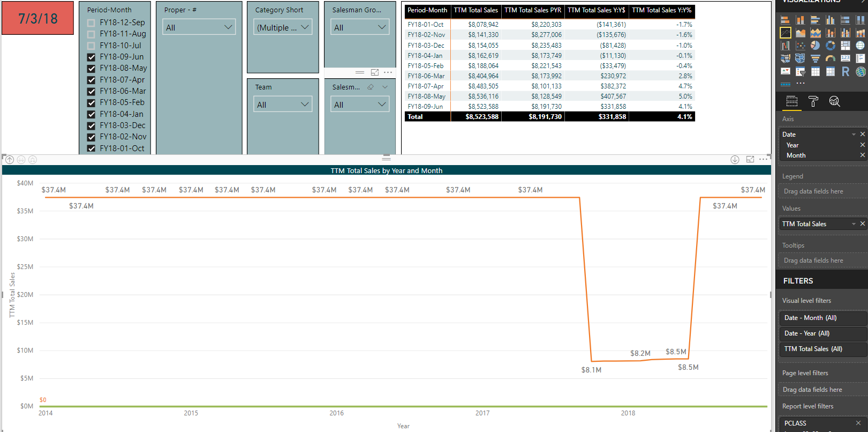Image resolution: width=868 pixels, height=432 pixels.
Task: Sort table by Period-Month column header
Action: (427, 10)
